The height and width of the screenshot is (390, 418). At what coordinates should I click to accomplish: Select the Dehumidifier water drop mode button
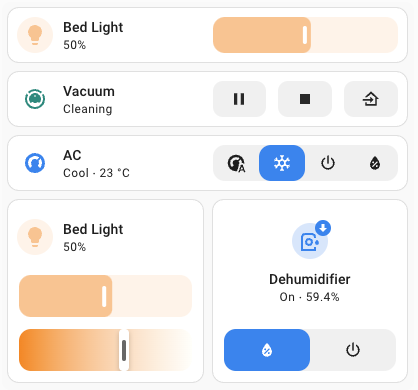point(267,350)
